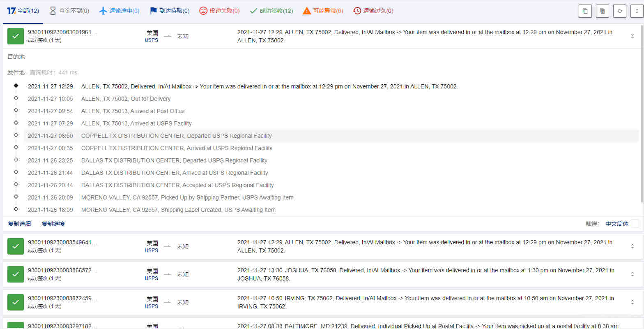
Task: Click tracking number 93001109230003297182
Action: (x=62, y=326)
